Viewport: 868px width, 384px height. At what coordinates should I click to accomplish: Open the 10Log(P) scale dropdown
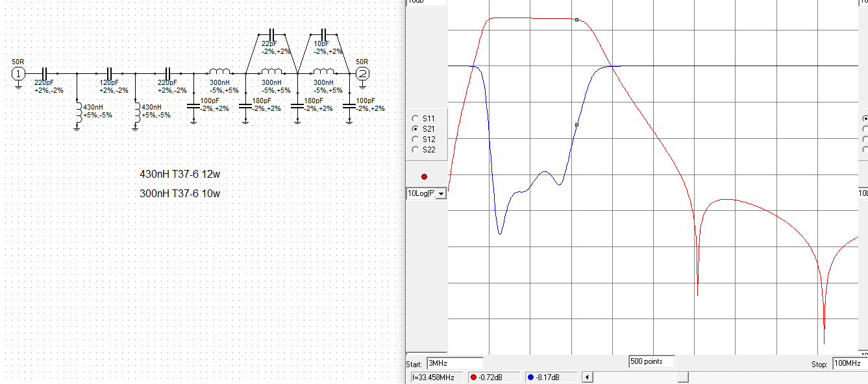441,193
